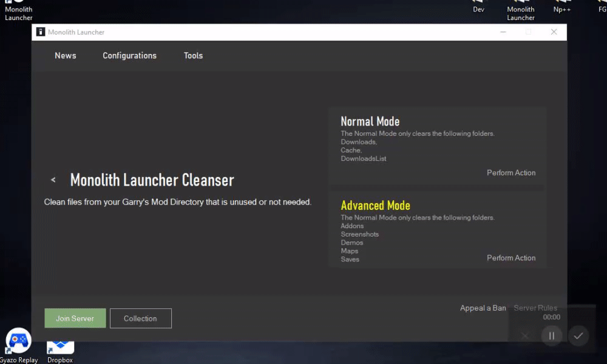Click the Monolith Launcher title bar icon
This screenshot has width=607, height=364.
pos(41,32)
